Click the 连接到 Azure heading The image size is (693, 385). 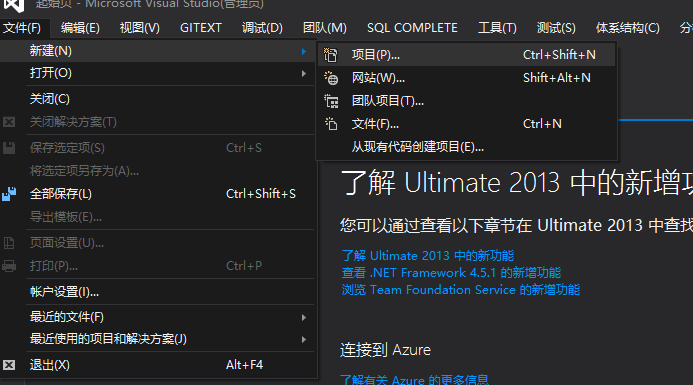pyautogui.click(x=385, y=350)
